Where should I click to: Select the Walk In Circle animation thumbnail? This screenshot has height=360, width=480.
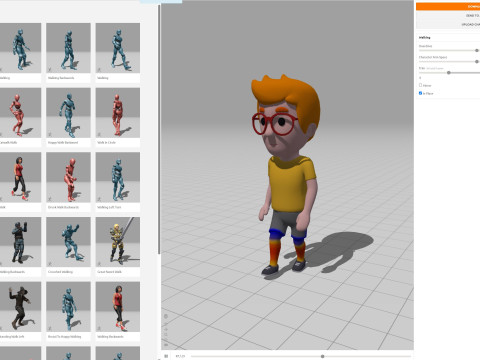pos(118,113)
